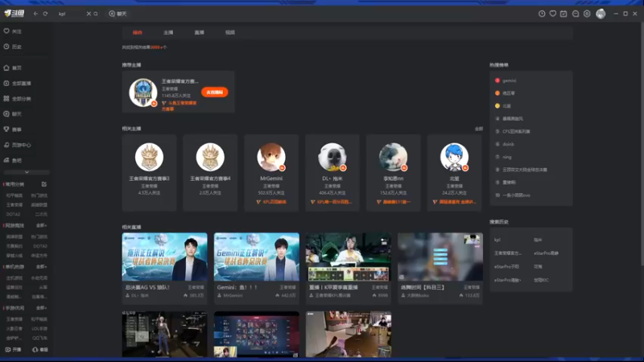Screen dimensions: 644x362
Task: Open the favorites heart icon in the title bar
Action: click(x=553, y=14)
